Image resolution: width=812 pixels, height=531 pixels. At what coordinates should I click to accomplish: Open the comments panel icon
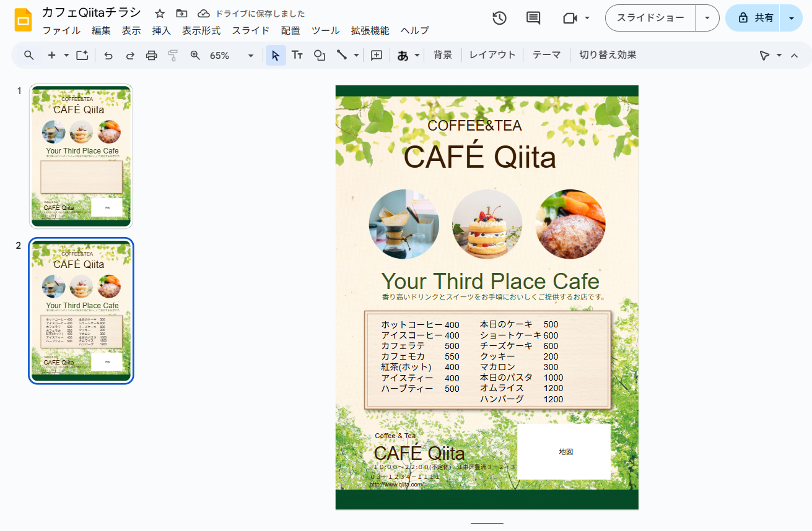[x=533, y=18]
